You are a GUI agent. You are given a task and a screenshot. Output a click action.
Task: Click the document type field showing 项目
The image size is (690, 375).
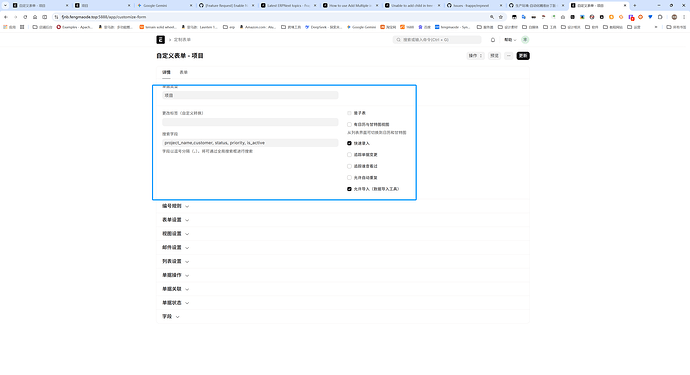pyautogui.click(x=250, y=95)
